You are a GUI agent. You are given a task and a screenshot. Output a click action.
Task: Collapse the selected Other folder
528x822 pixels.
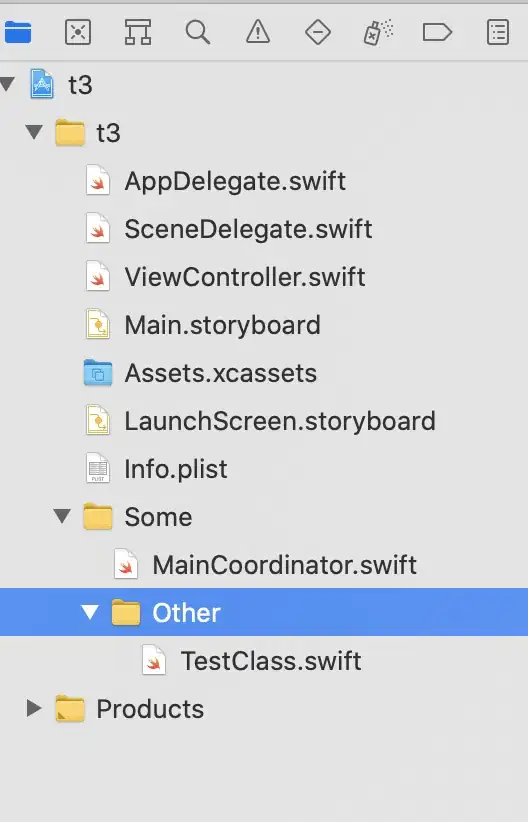click(90, 612)
